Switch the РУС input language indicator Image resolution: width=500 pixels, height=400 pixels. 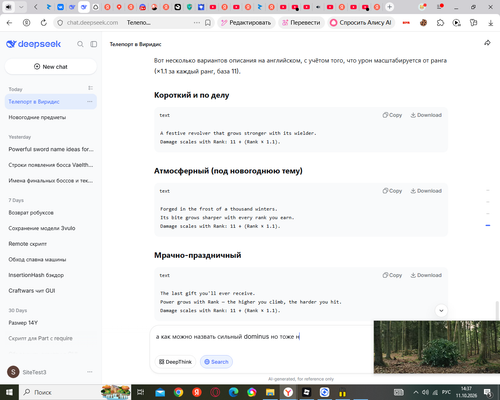[446, 392]
